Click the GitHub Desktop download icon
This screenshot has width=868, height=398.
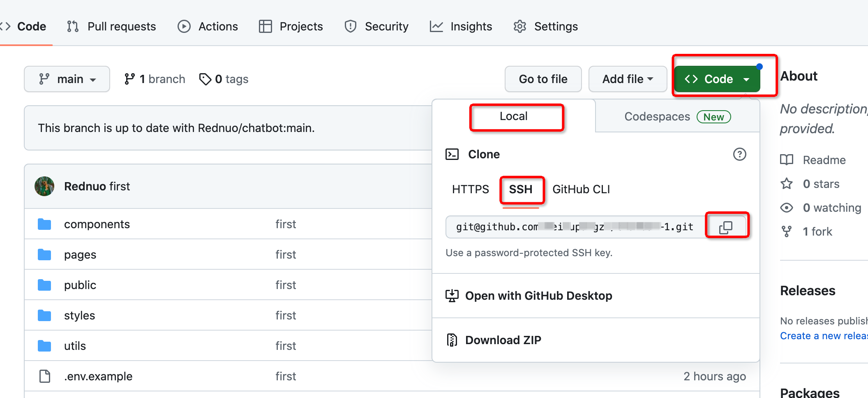[x=452, y=296]
